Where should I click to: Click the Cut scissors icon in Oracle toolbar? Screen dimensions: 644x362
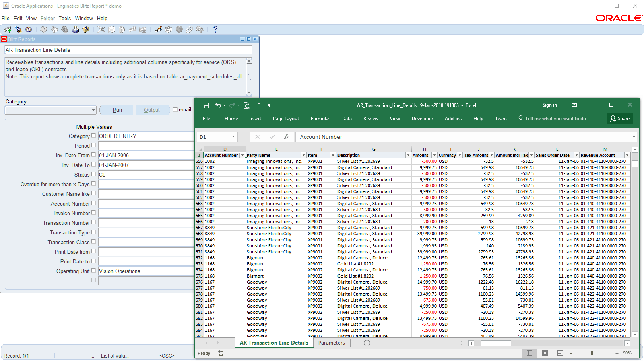tap(101, 29)
